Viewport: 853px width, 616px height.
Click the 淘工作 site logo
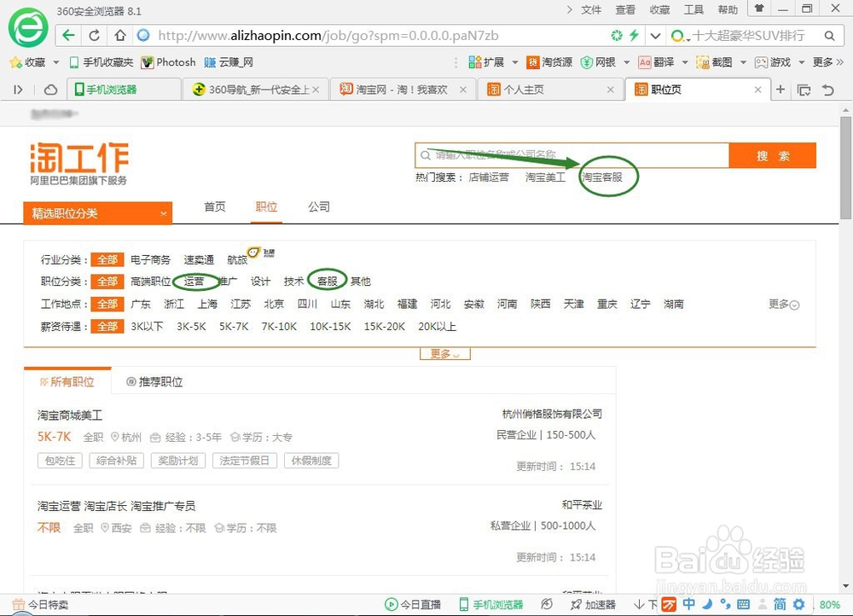click(x=79, y=163)
